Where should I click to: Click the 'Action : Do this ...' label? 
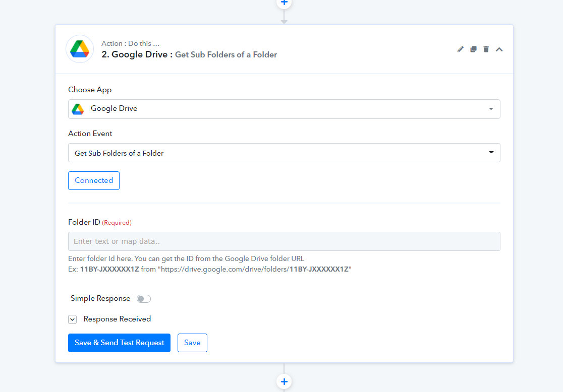[x=130, y=43]
